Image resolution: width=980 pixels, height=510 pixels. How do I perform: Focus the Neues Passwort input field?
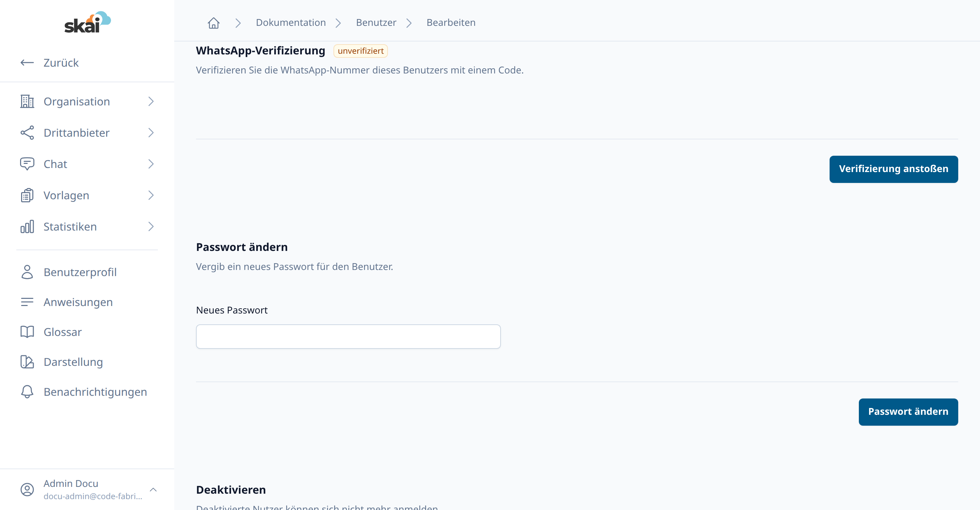348,336
